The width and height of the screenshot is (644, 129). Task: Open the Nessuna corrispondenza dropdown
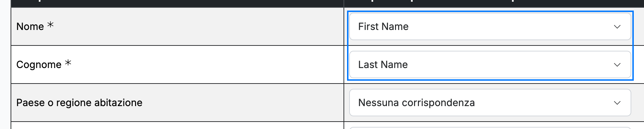(490, 103)
